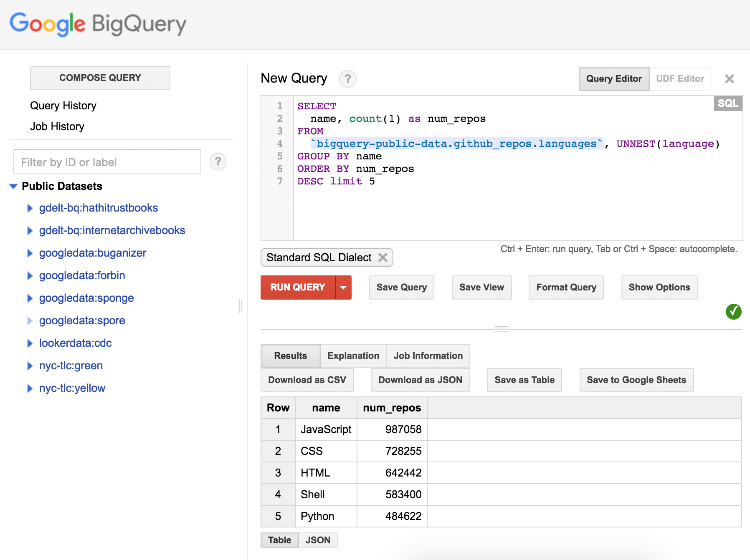Click COMPOSE QUERY in the sidebar
The height and width of the screenshot is (560, 750).
click(100, 78)
